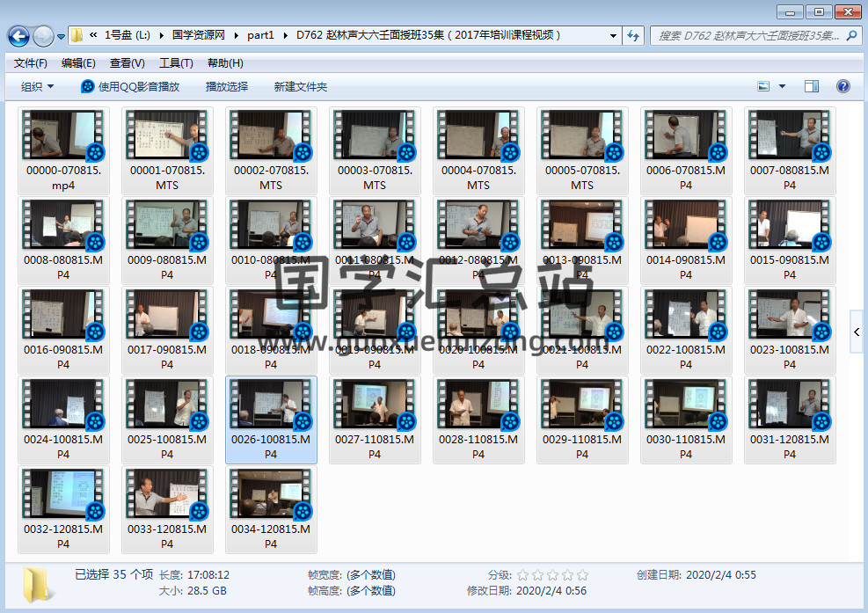
Task: Open the 文件(F) menu
Action: 31,63
